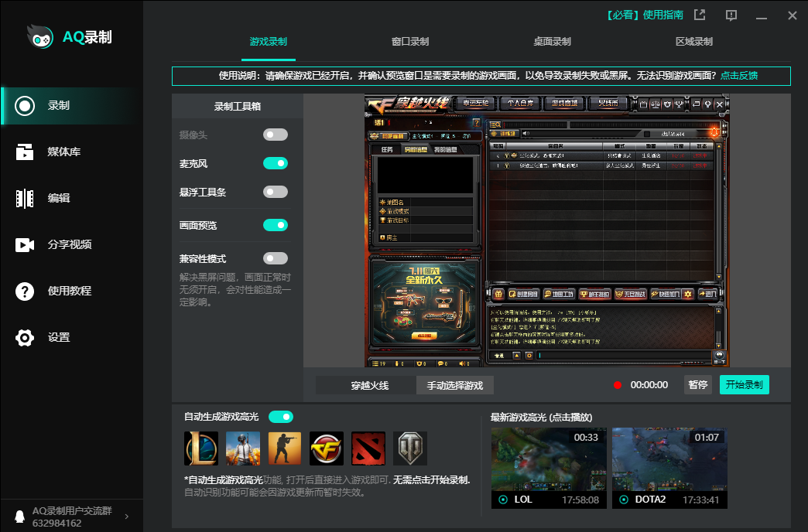This screenshot has height=532, width=808.
Task: Click the 00:00:00 recording timer
Action: pyautogui.click(x=649, y=385)
